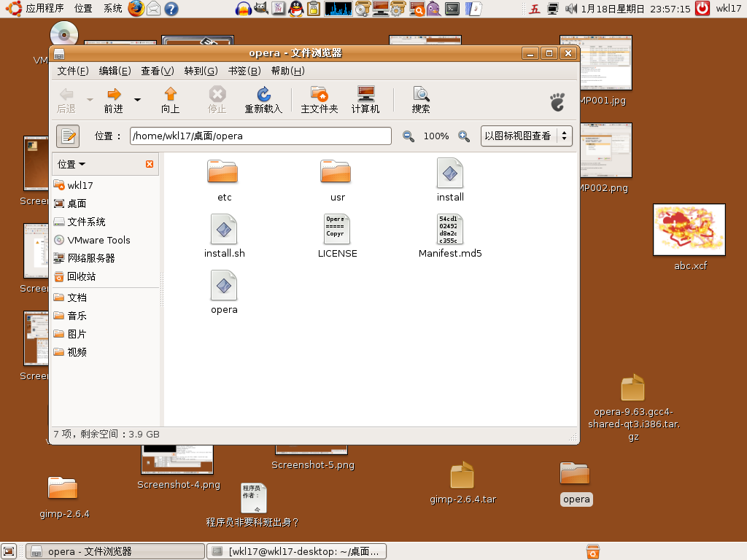Select the gimp-2.6.4.tar archive on desktop

click(462, 483)
